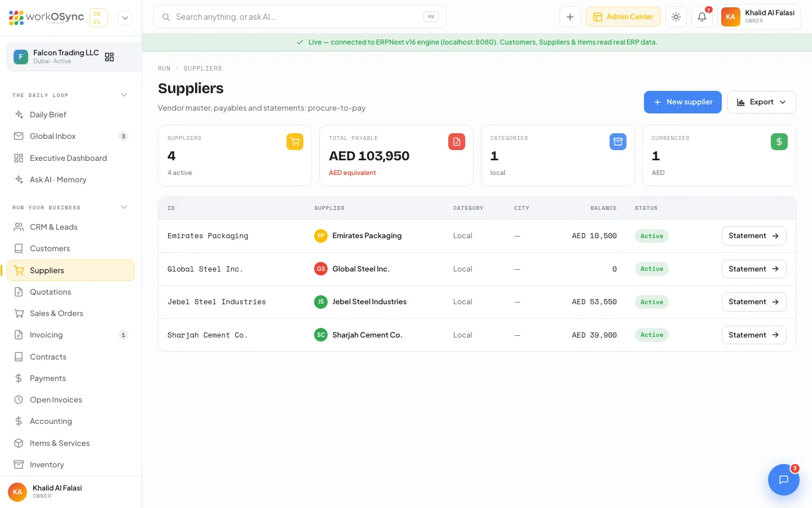Click the Quotations document icon
This screenshot has height=508, width=812.
(19, 292)
